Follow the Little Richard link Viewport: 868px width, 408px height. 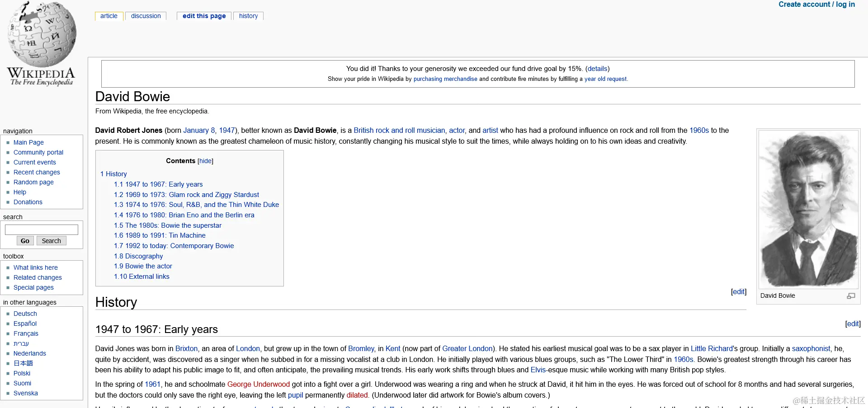click(712, 349)
